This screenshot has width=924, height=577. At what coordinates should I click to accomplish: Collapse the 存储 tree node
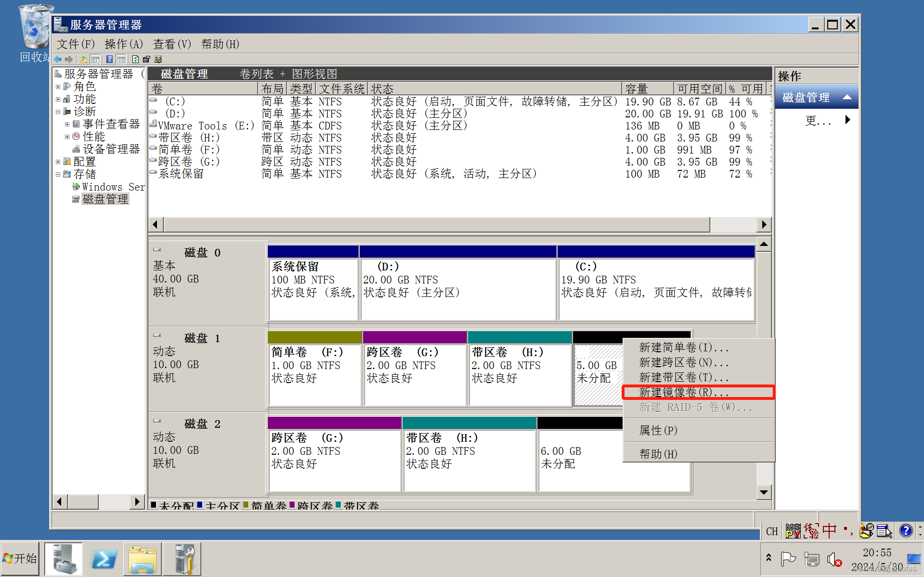coord(58,174)
